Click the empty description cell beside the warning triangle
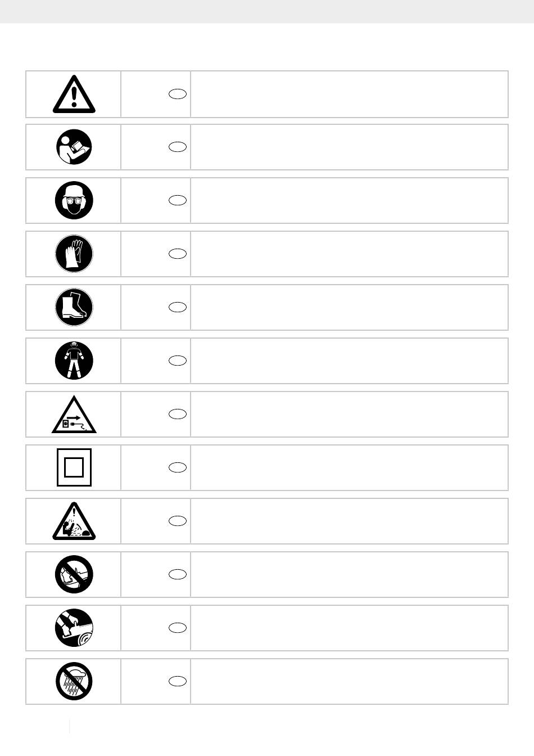 pos(349,94)
